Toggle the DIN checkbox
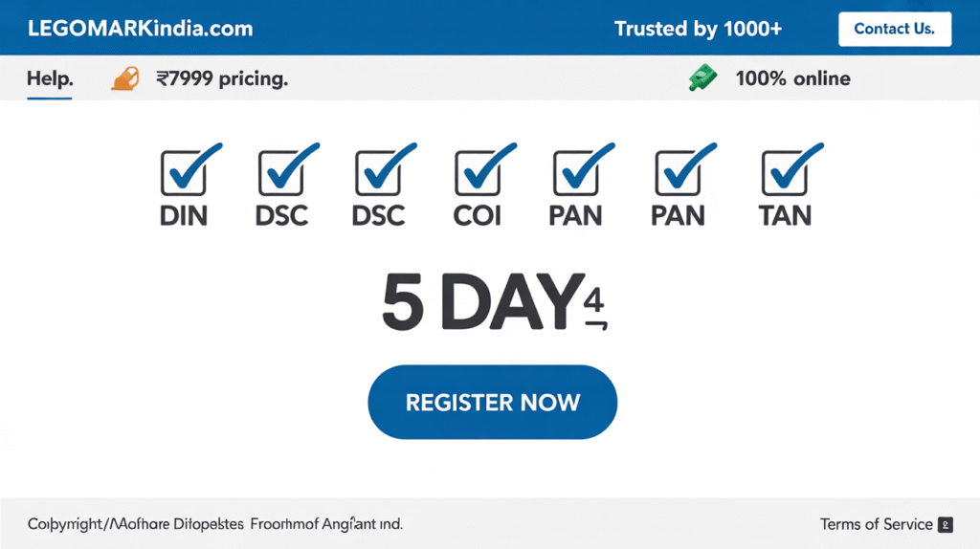The height and width of the screenshot is (549, 980). (183, 173)
